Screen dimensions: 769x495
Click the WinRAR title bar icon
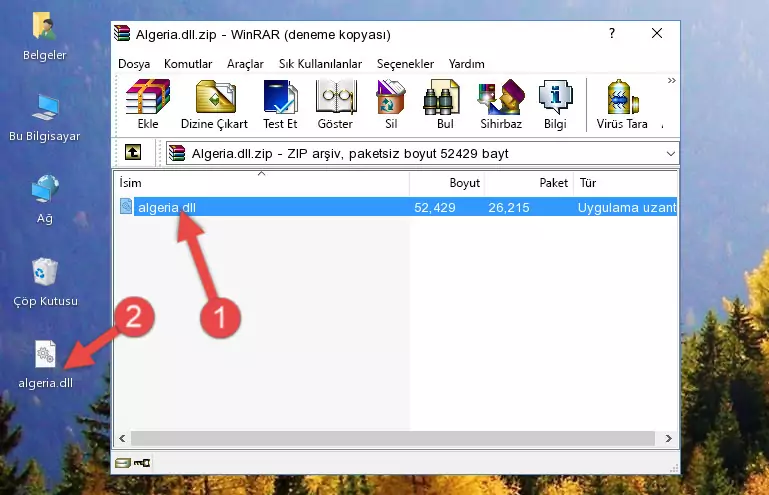(122, 34)
